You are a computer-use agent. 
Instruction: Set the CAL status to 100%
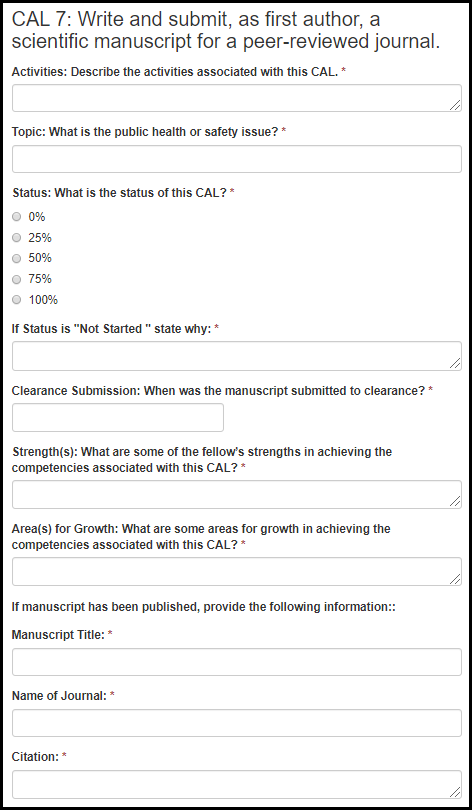(x=17, y=300)
